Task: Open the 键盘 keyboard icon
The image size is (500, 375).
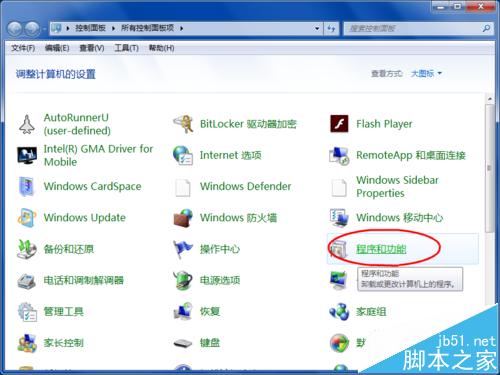Action: (x=183, y=344)
